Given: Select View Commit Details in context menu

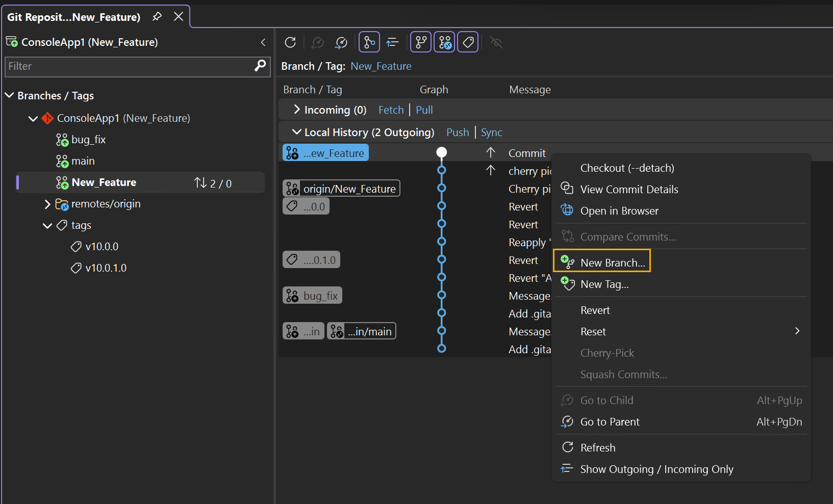Looking at the screenshot, I should (x=629, y=189).
